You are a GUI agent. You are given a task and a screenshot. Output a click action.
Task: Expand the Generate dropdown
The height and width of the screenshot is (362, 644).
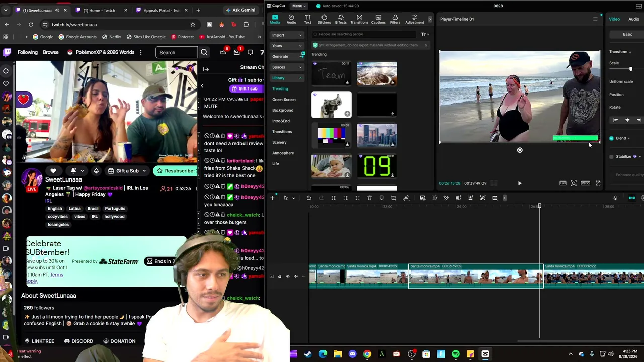[x=287, y=57]
